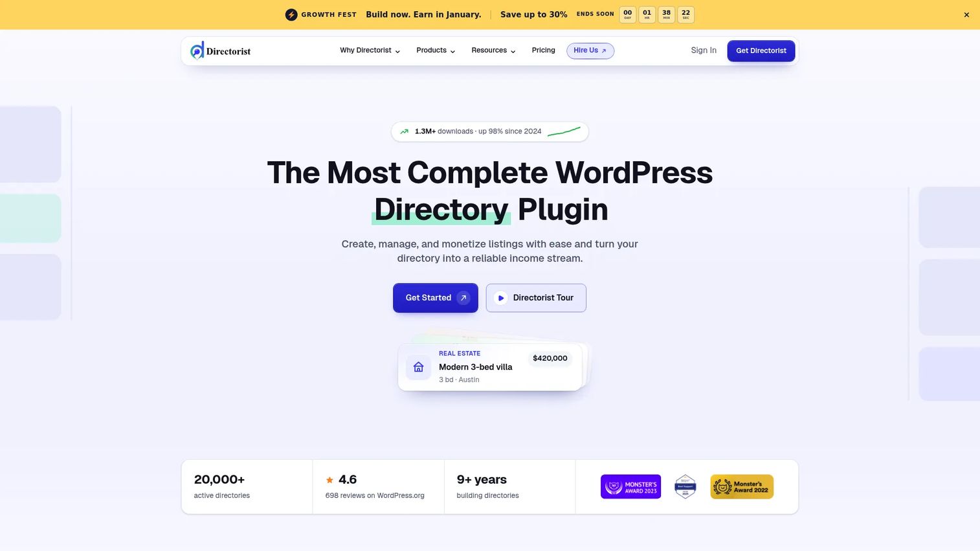Click the countdown minutes box
980x551 pixels.
point(667,15)
